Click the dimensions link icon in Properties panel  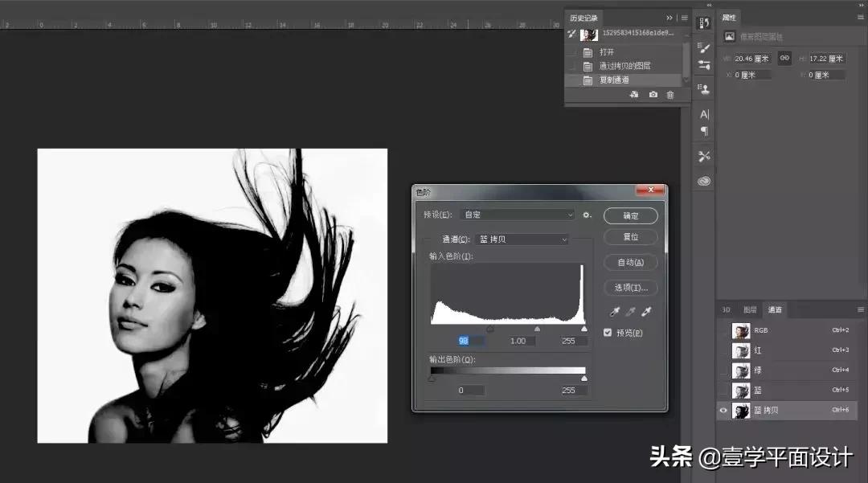pos(784,58)
